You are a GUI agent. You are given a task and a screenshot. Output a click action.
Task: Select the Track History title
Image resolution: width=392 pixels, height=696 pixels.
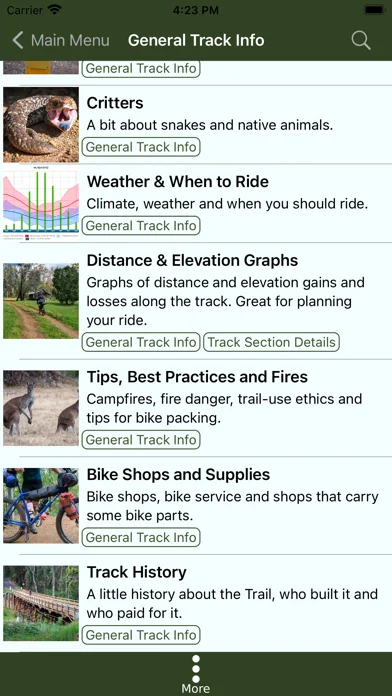(136, 572)
